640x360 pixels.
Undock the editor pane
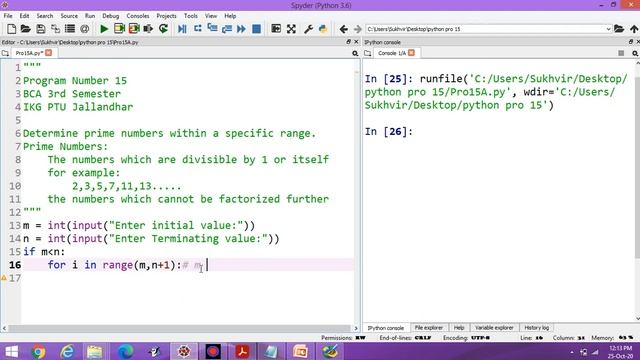coord(348,42)
